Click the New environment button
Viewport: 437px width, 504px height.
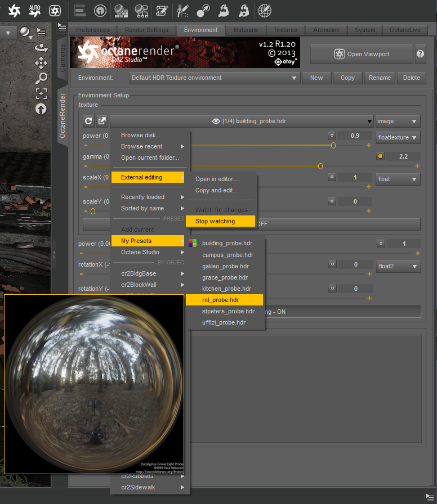point(316,78)
